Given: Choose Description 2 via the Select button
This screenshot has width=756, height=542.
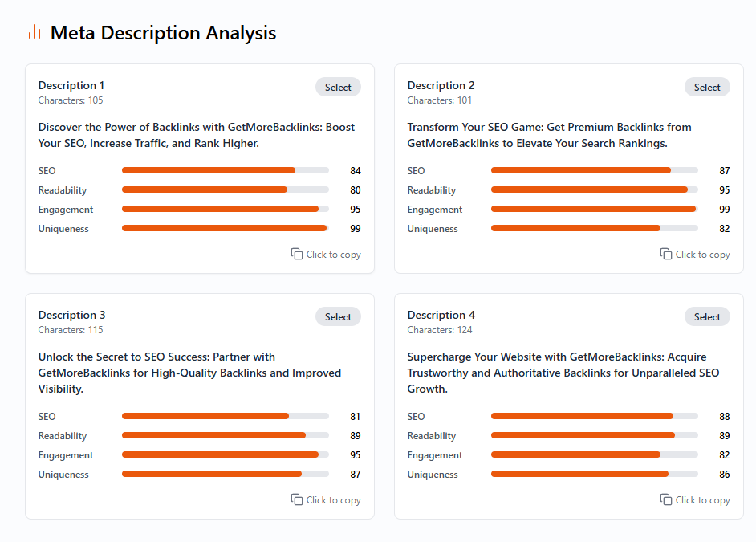Looking at the screenshot, I should point(707,88).
